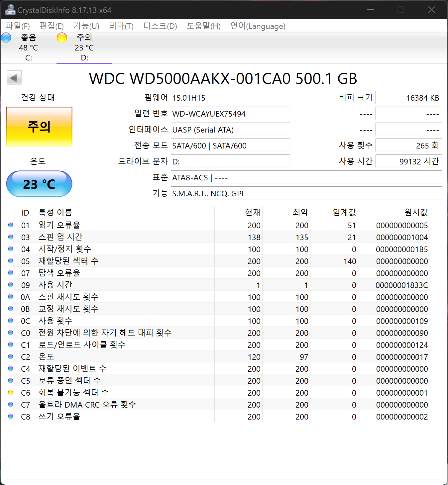
Task: Click raw value 00000001833C
Action: (402, 285)
